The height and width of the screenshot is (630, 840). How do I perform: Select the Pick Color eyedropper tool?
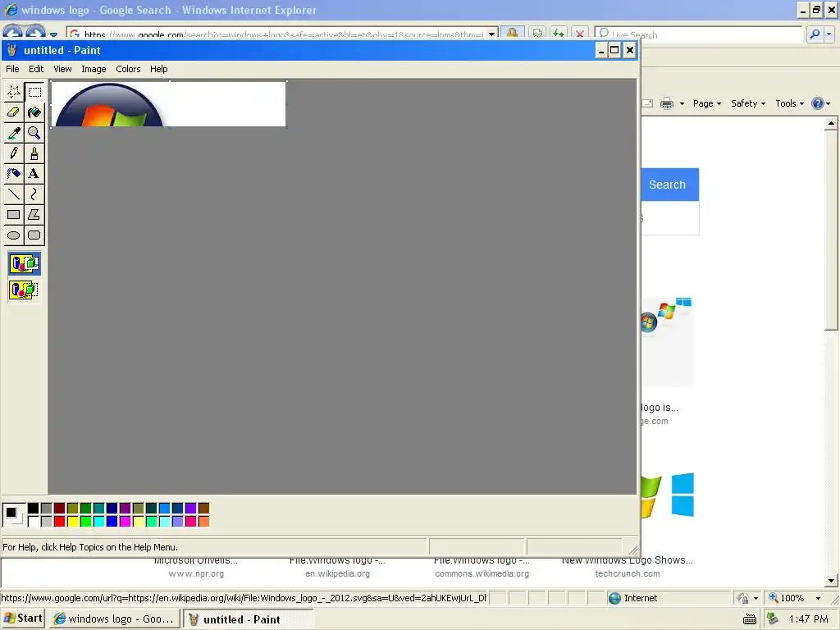coord(14,133)
